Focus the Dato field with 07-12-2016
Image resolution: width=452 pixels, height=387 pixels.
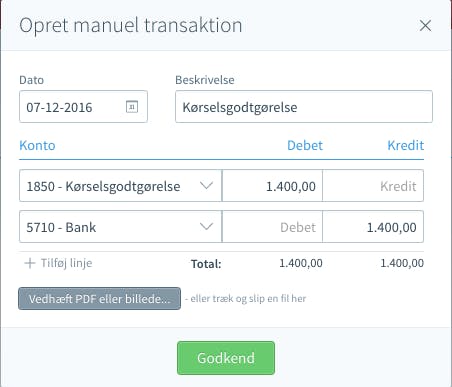83,107
